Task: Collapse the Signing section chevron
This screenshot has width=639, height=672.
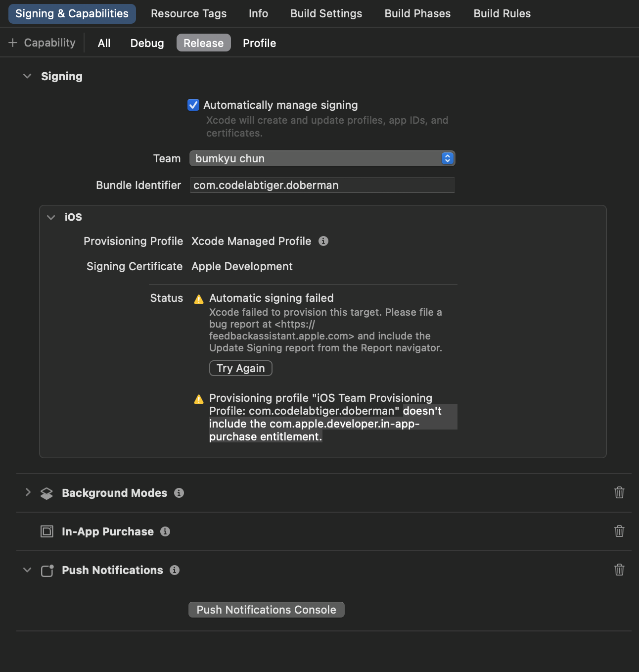Action: click(28, 76)
